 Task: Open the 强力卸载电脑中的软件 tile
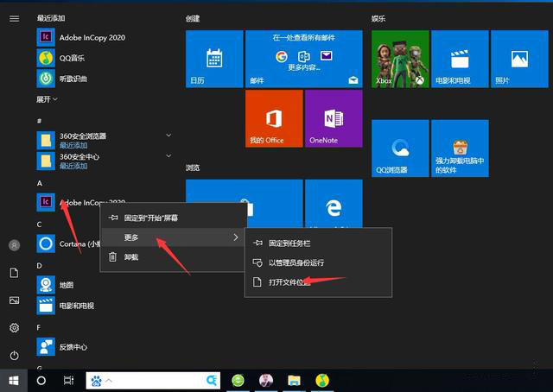coord(460,149)
